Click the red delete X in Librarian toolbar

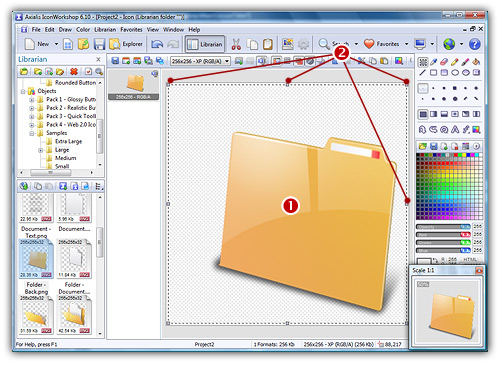click(x=74, y=71)
